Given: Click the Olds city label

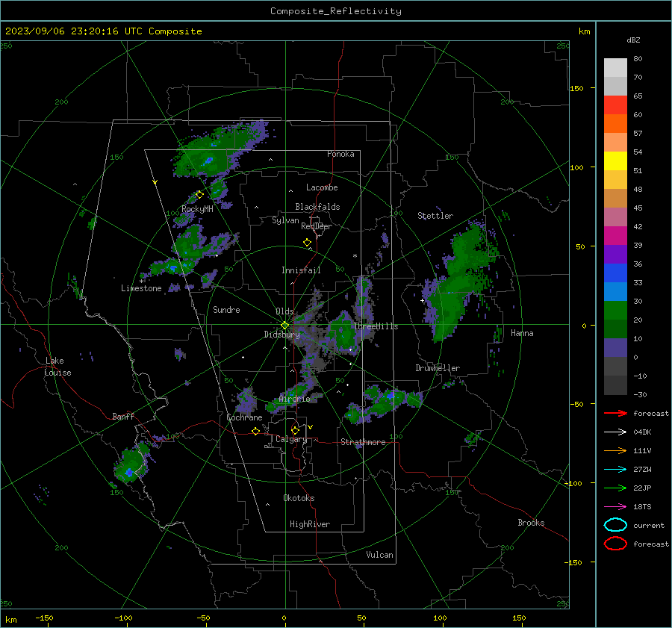Looking at the screenshot, I should (x=284, y=311).
